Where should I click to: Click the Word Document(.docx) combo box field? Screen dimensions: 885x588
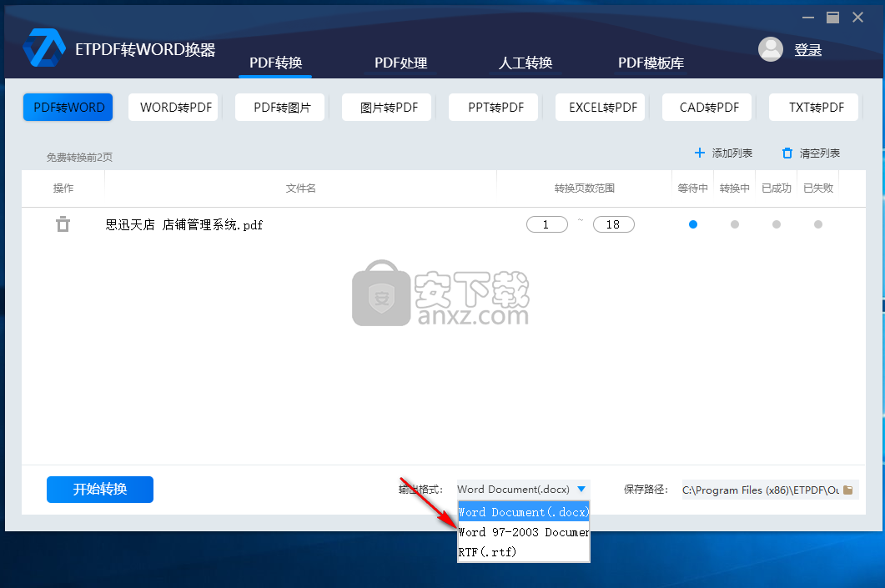523,490
